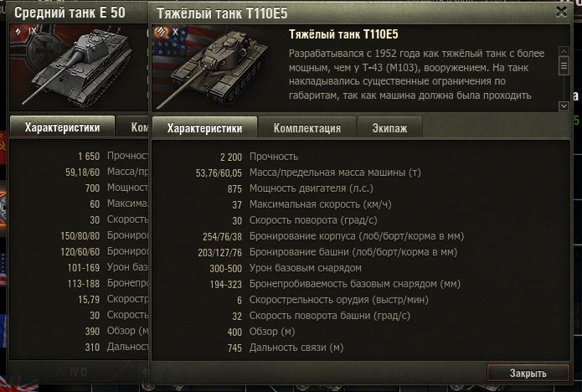Select the E 50 Характеристики tab
Viewport: 582px width, 392px height.
coord(62,127)
